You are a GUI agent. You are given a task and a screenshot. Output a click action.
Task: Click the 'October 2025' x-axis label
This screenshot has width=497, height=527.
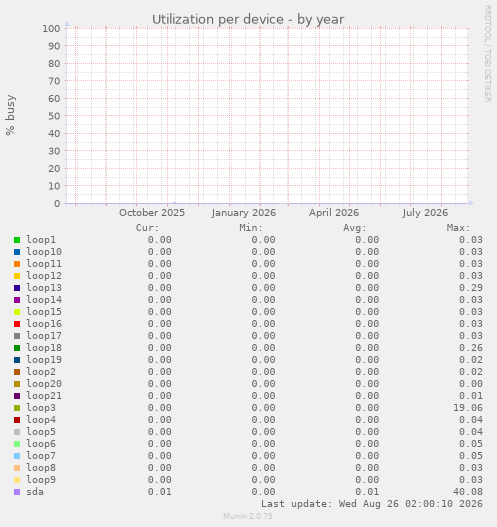click(152, 213)
